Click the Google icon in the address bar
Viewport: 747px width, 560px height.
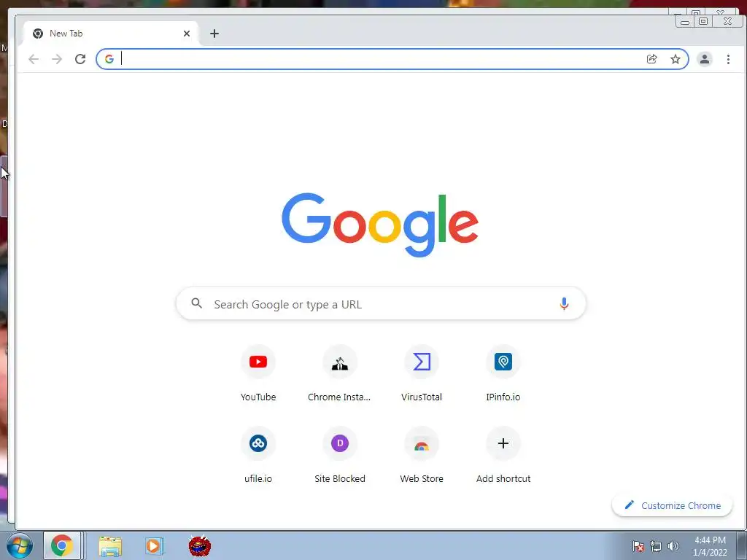[109, 59]
